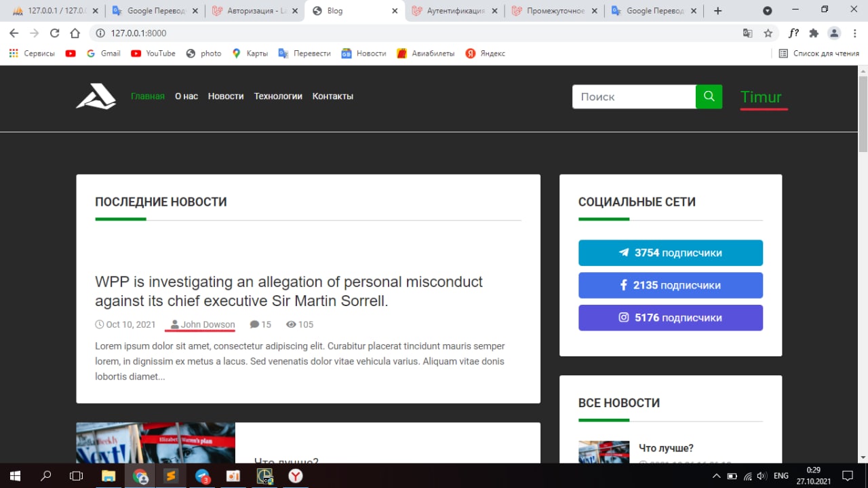Open the WPP is investigating article headline
The height and width of the screenshot is (488, 868).
289,291
